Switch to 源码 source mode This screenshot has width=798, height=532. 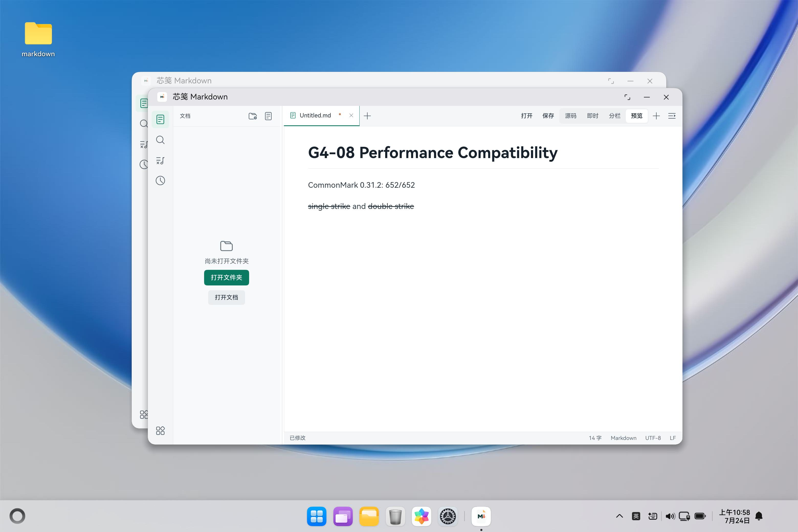pos(570,116)
